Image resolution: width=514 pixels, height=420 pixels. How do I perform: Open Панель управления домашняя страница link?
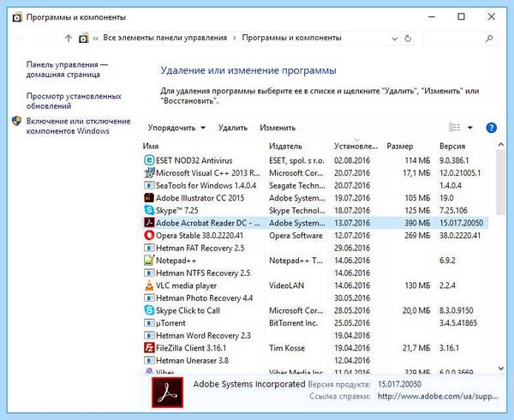(67, 69)
